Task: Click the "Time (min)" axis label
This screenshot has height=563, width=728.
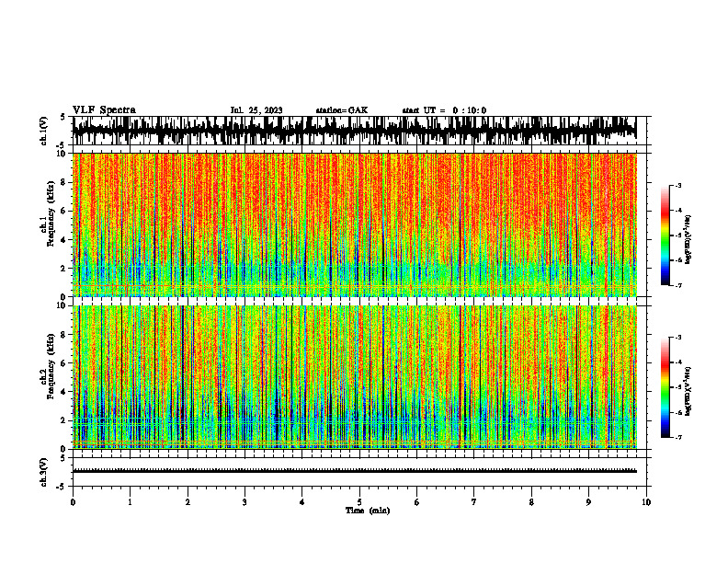Action: click(x=368, y=511)
